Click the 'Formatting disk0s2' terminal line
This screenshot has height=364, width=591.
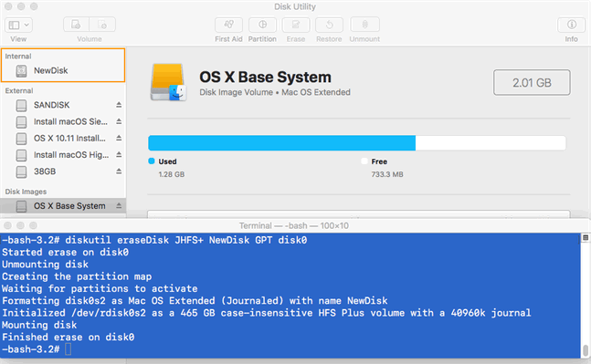coord(195,301)
